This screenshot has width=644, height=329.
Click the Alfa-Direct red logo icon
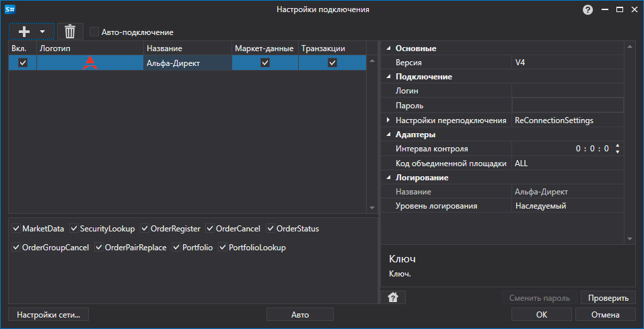tap(90, 63)
